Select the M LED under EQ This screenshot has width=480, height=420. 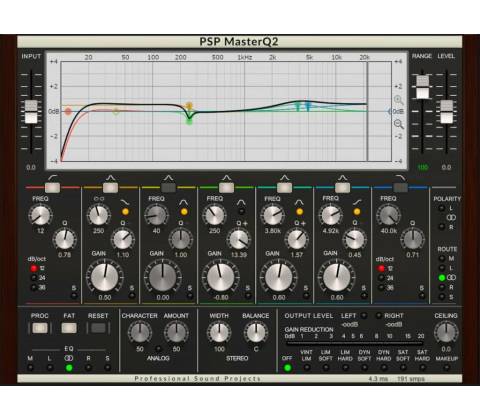click(x=30, y=368)
